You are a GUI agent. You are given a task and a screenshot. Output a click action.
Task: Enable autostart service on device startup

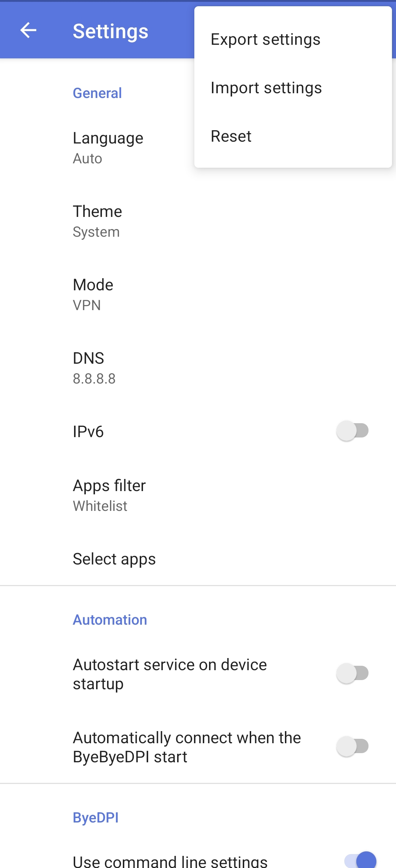pyautogui.click(x=352, y=673)
